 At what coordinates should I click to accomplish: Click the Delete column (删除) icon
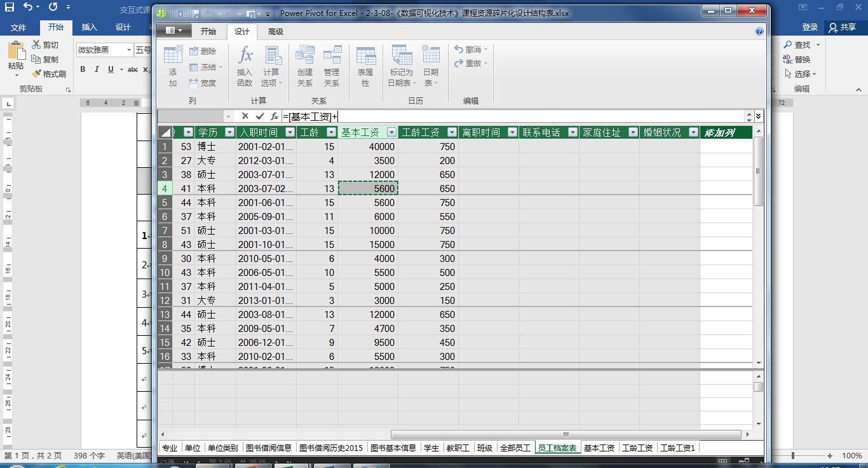click(203, 51)
